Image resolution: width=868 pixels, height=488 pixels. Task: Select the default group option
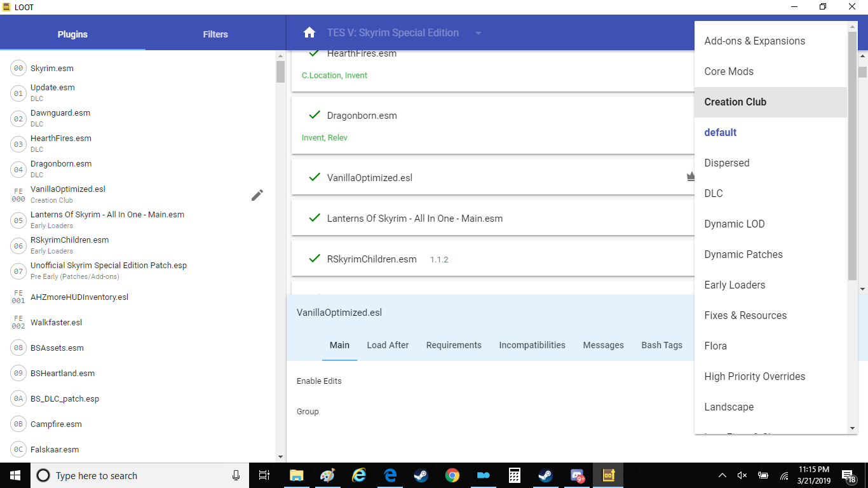[771, 133]
